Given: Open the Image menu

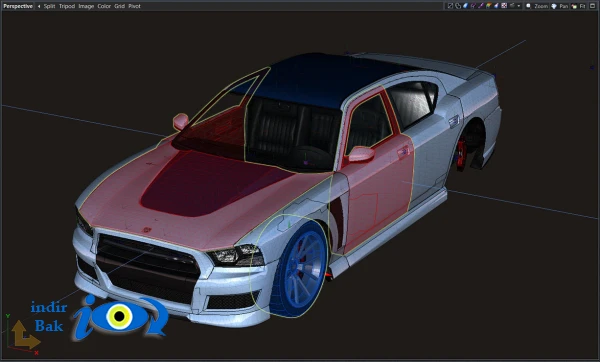Looking at the screenshot, I should [x=86, y=6].
